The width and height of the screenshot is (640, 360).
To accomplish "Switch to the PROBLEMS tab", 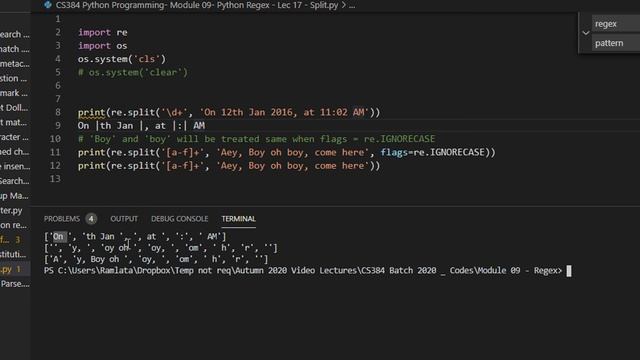I will pos(62,219).
